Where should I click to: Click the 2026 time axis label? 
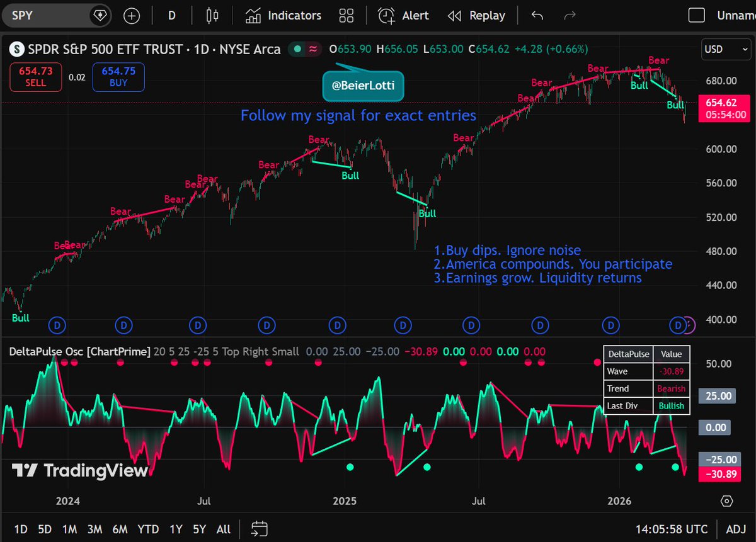tap(619, 502)
